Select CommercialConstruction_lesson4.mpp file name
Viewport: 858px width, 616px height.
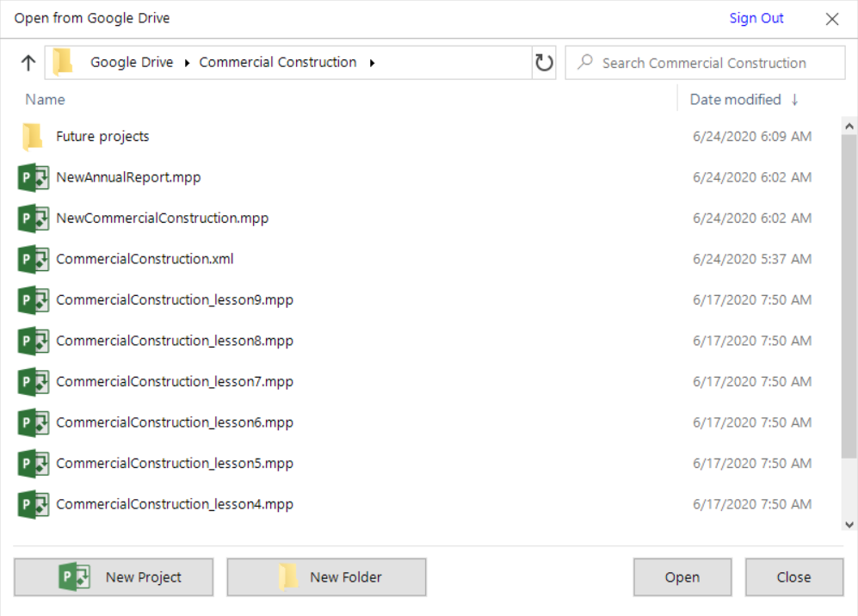(175, 504)
